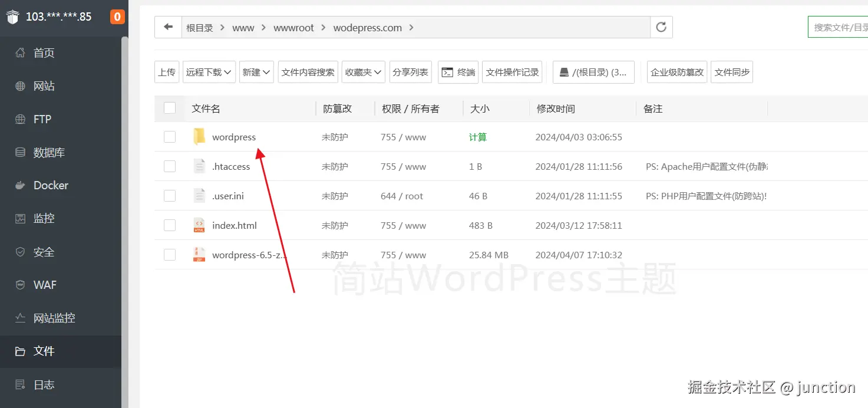Click the .user.ini file icon
Screen dimensions: 868x408
coord(199,196)
